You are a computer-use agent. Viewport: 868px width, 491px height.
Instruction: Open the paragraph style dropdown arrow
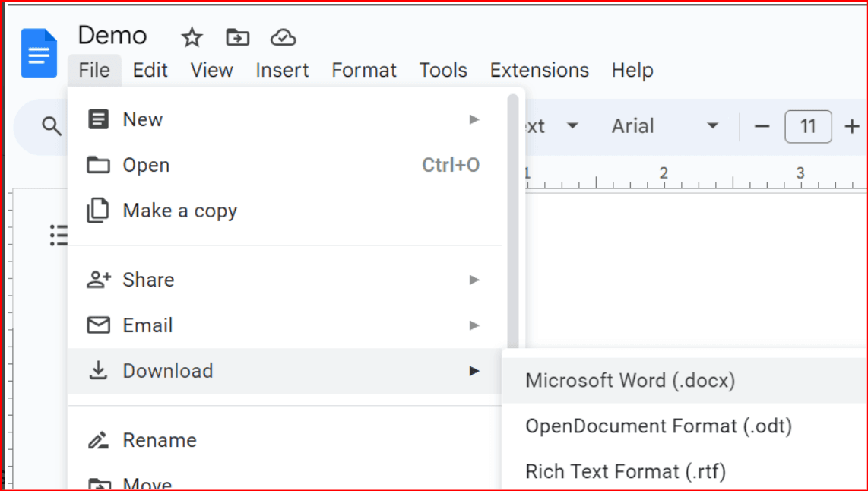[x=573, y=126]
